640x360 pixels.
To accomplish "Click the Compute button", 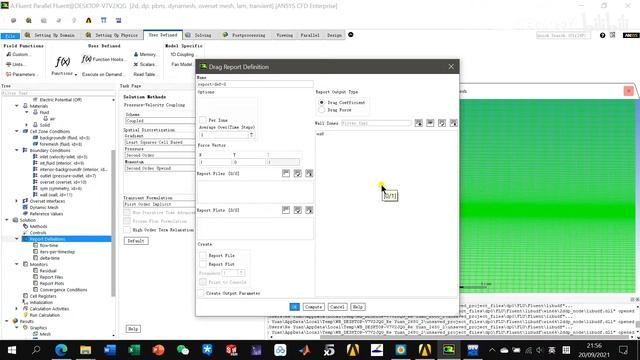I will pos(313,307).
